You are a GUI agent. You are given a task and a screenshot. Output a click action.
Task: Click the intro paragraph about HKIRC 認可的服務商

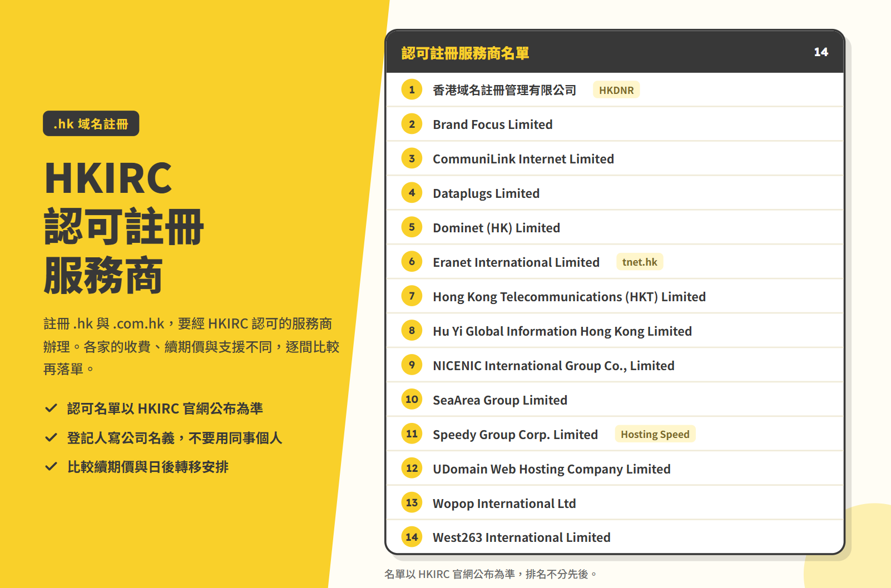click(191, 346)
